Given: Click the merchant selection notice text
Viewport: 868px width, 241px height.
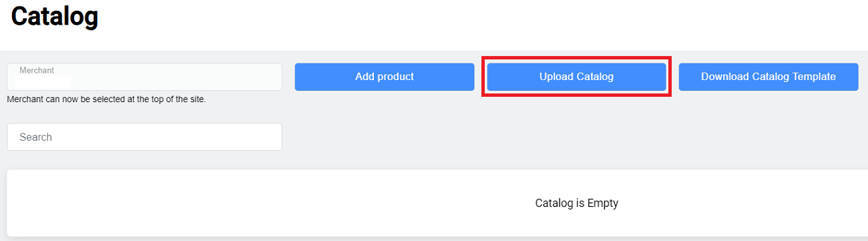Looking at the screenshot, I should pyautogui.click(x=106, y=99).
